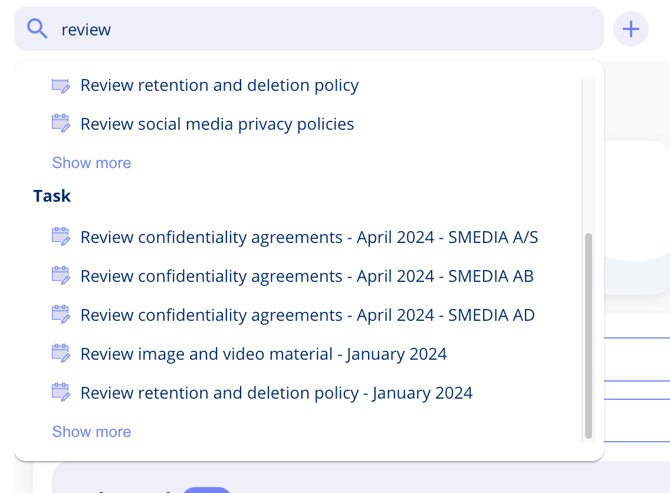
Task: Click icon beside Review retention and deletion policy
Action: point(61,85)
